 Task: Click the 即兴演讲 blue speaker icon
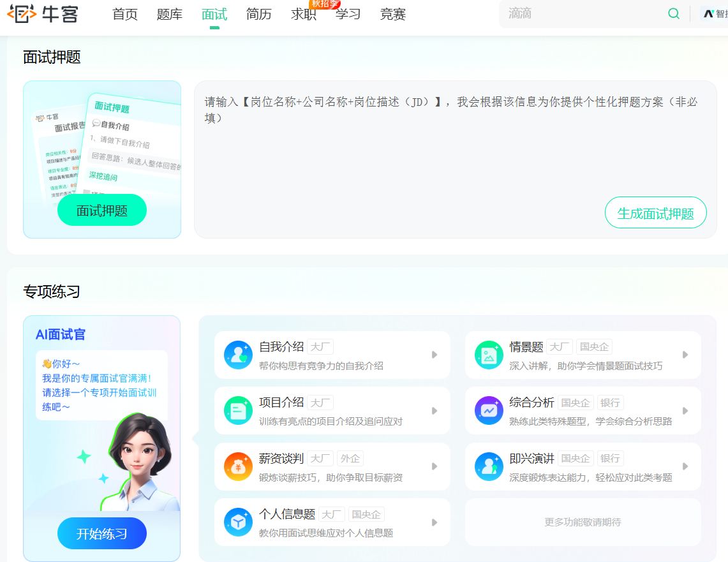(x=489, y=466)
